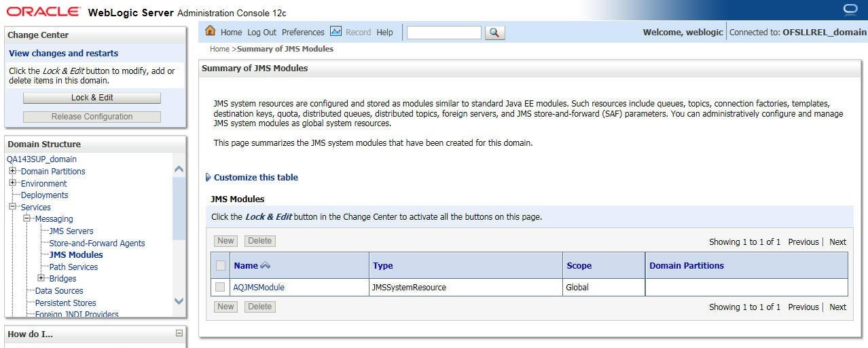Open Preferences from the toolbar
Viewport: 868px width, 348px height.
pos(303,32)
